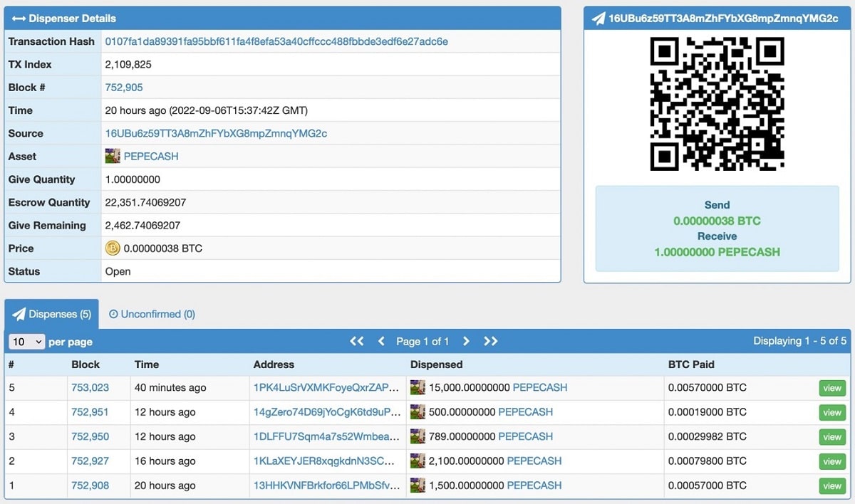The width and height of the screenshot is (855, 504).
Task: Click the Status value Open
Action: [118, 271]
